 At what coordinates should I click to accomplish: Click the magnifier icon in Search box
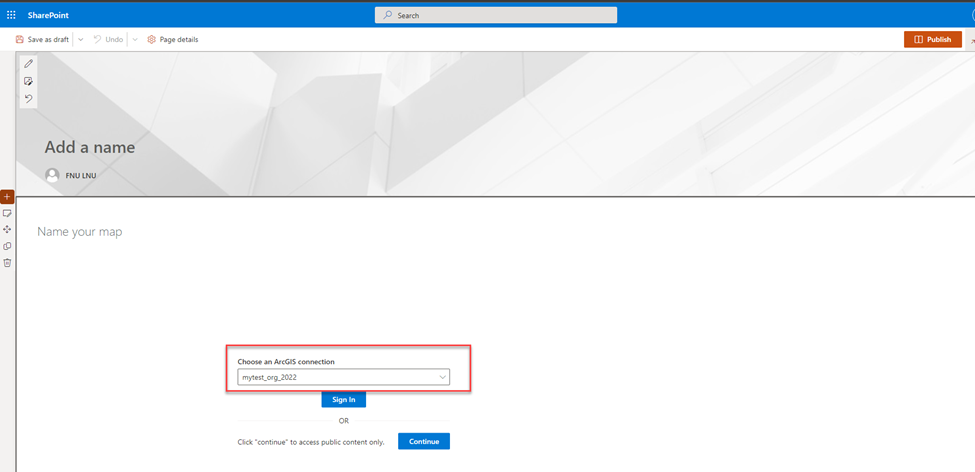387,15
